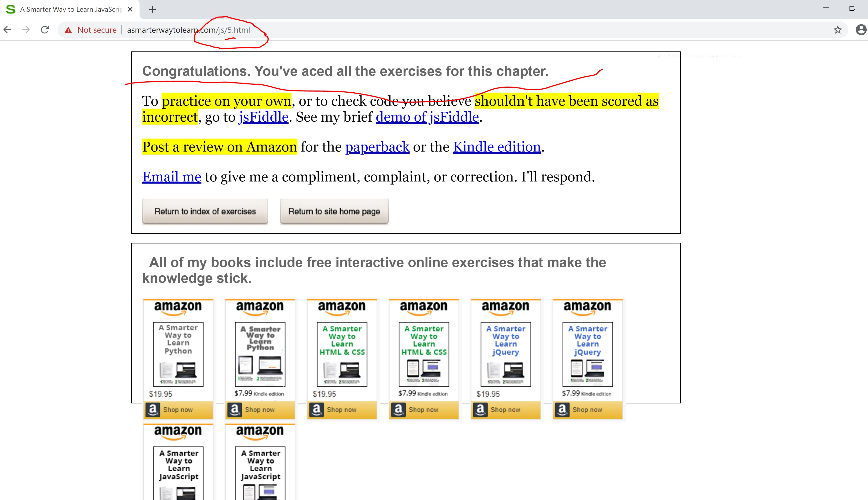Go back using the browser back arrow
This screenshot has height=500, width=868.
click(x=7, y=30)
